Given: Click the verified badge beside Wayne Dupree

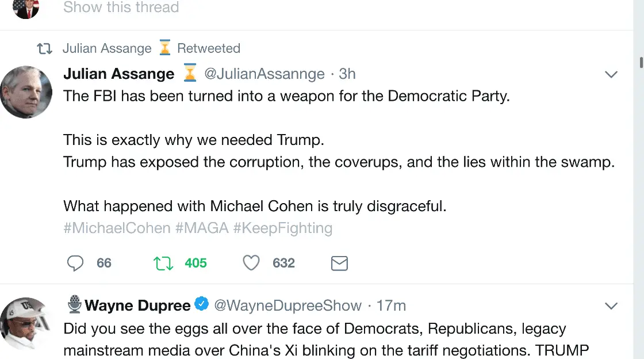Looking at the screenshot, I should pos(201,304).
